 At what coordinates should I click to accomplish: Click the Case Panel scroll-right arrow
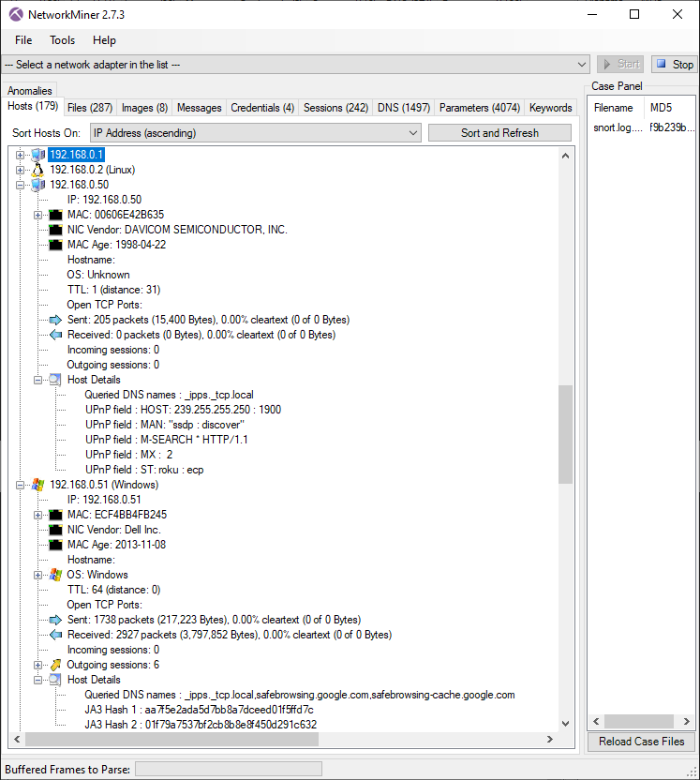(x=687, y=721)
